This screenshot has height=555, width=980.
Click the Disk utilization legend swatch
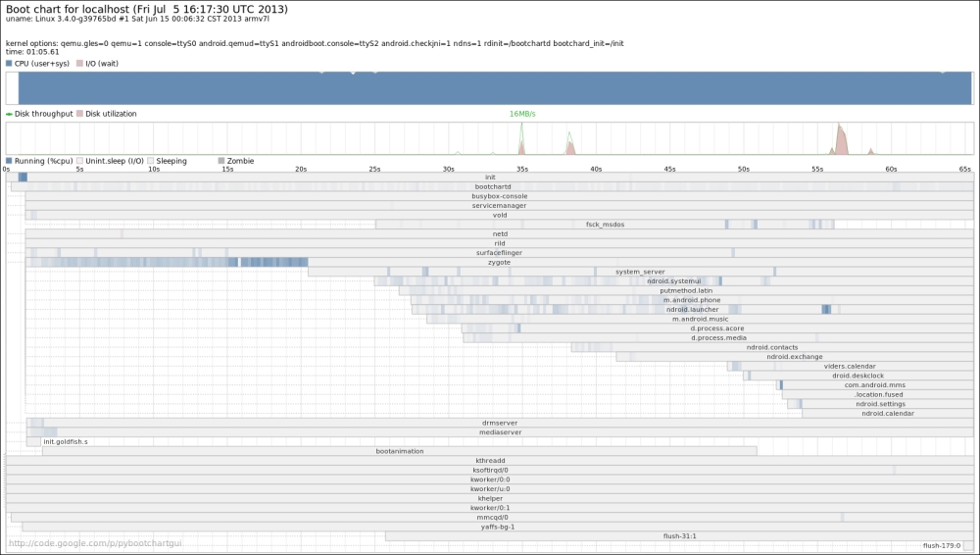pyautogui.click(x=79, y=113)
